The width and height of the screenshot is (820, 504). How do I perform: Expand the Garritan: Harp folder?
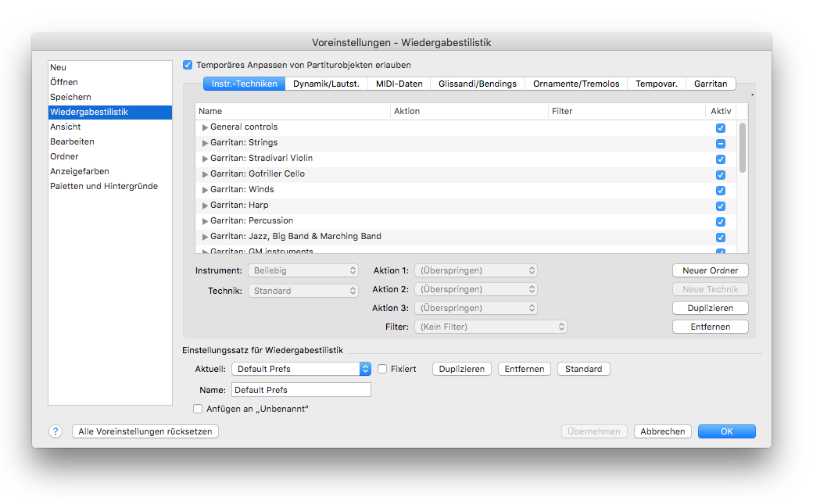pyautogui.click(x=205, y=206)
